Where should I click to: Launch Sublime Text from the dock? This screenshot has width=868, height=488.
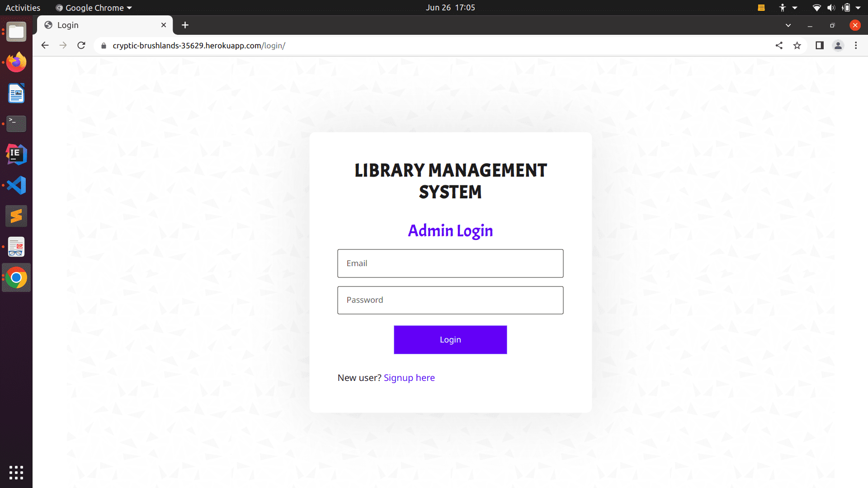(x=16, y=216)
